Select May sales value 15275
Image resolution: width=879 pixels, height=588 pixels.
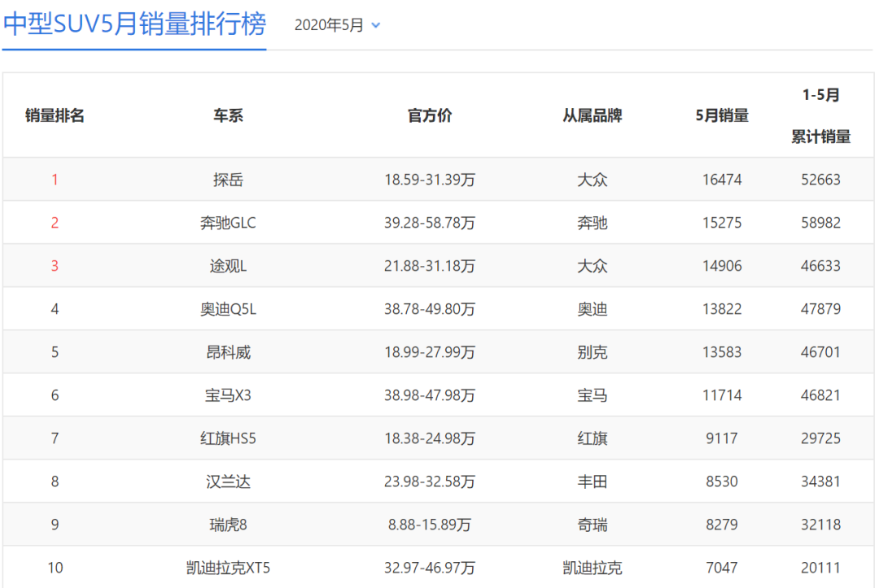722,223
